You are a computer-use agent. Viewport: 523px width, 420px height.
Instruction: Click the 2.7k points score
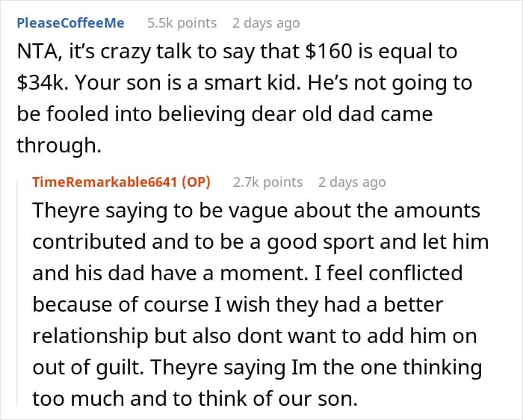pyautogui.click(x=267, y=182)
